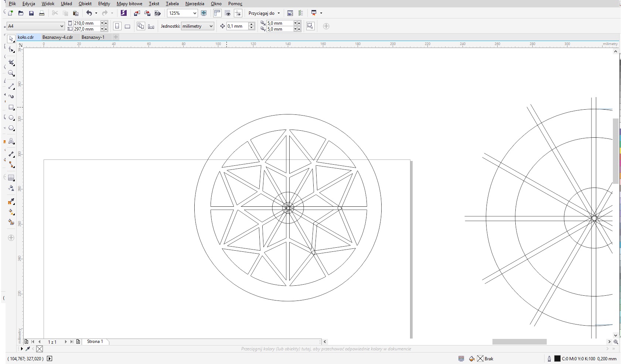Select the Rectangle tool
621x364 pixels.
coord(11,107)
